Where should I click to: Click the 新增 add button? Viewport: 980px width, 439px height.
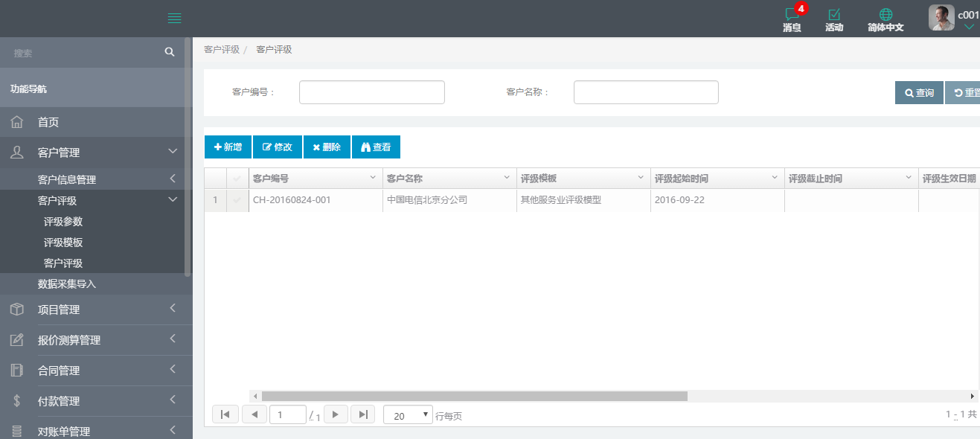click(x=228, y=147)
